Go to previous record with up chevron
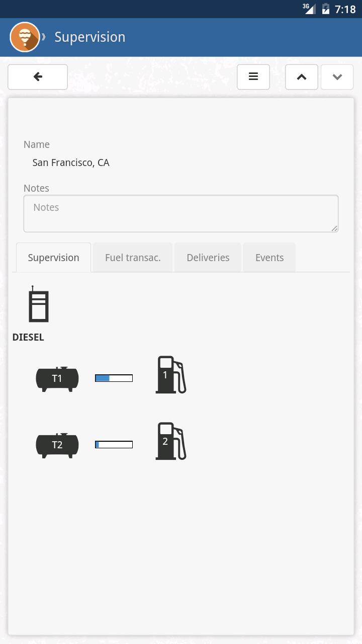 [x=302, y=77]
